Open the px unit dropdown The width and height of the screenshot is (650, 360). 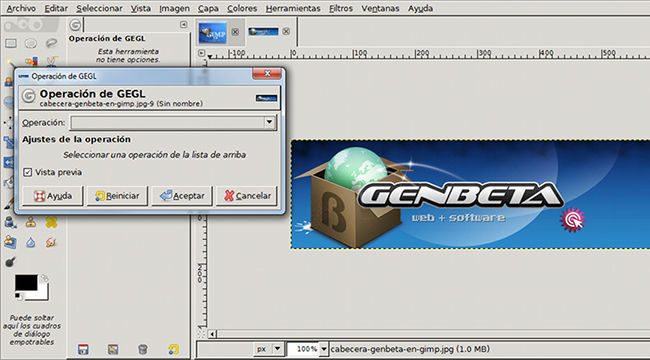[x=268, y=349]
